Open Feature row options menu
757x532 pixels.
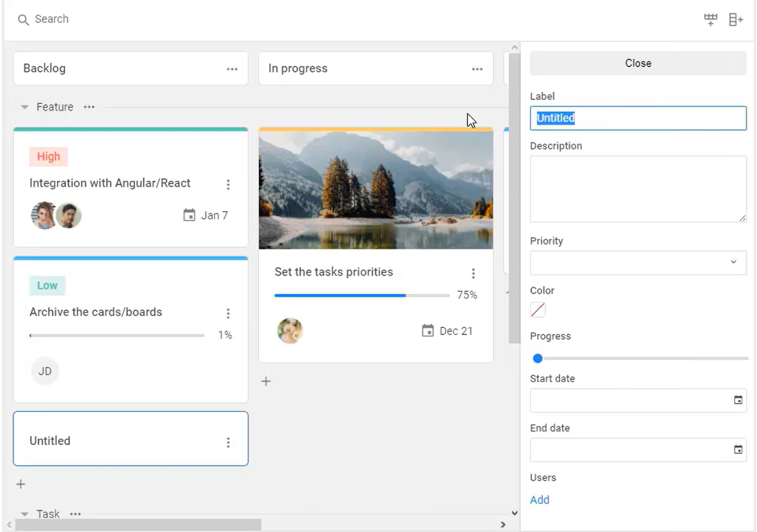tap(89, 107)
